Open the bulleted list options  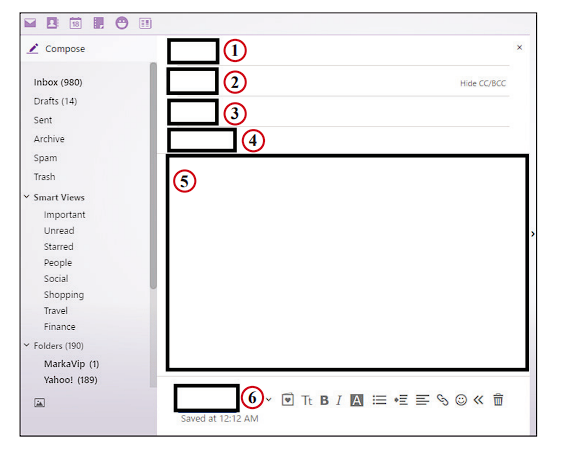(379, 400)
